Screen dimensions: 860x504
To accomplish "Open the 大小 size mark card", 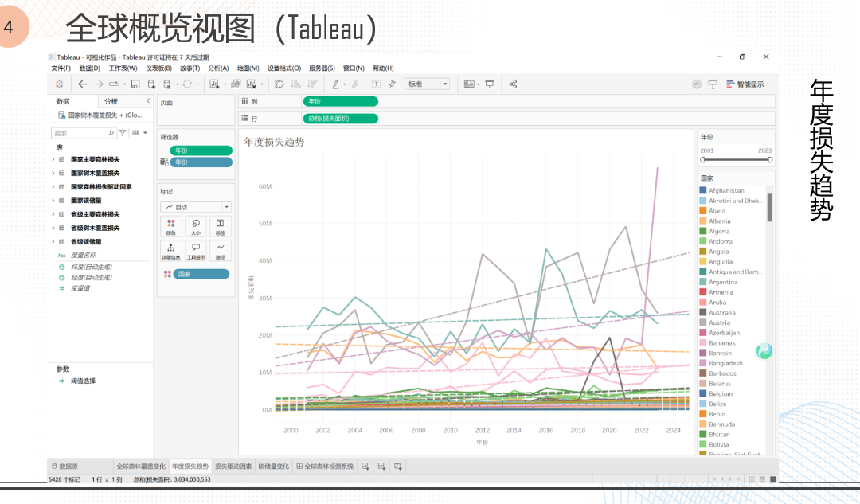I will pos(196,226).
